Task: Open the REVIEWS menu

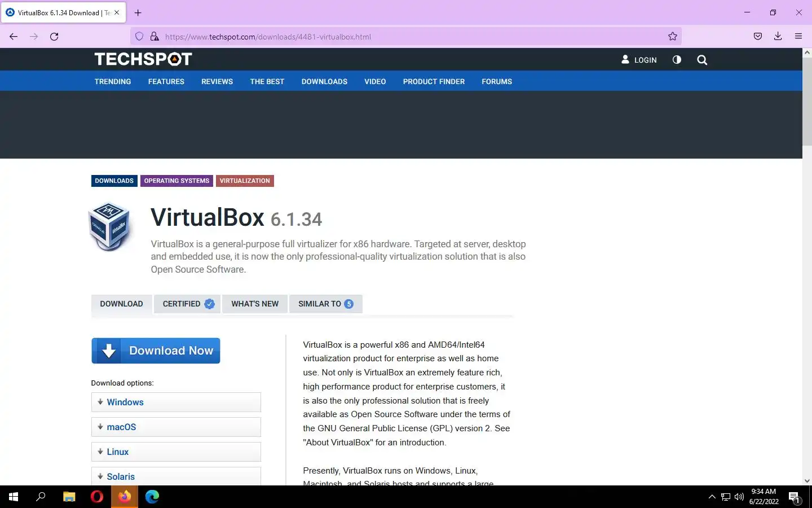Action: point(217,81)
